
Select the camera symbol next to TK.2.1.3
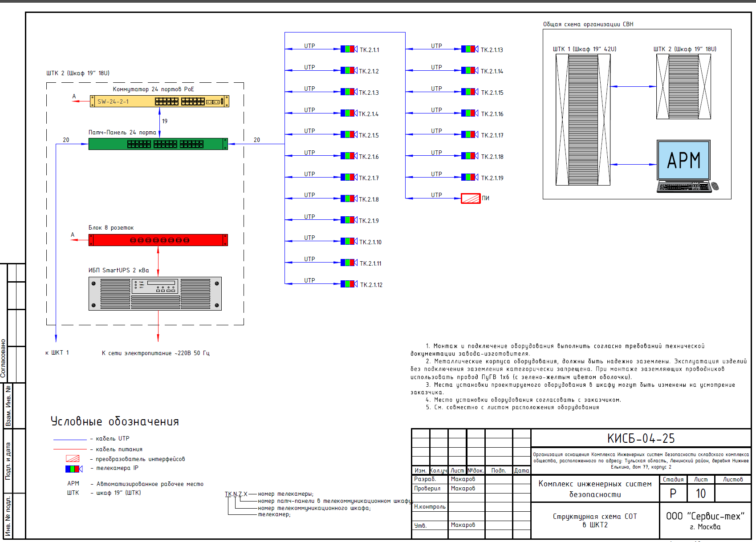pos(349,92)
